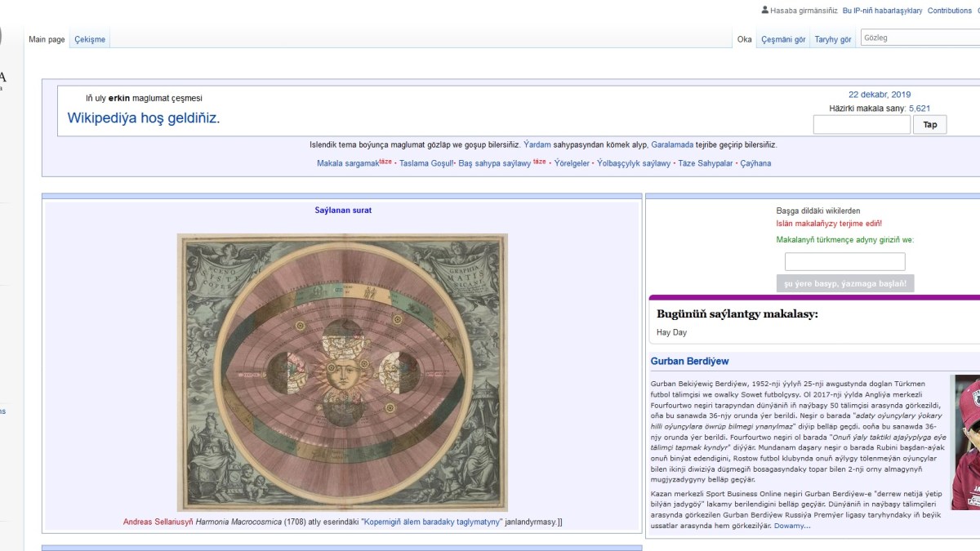
Task: Open the 'Çeşmäni gör' view source tab
Action: coord(783,39)
